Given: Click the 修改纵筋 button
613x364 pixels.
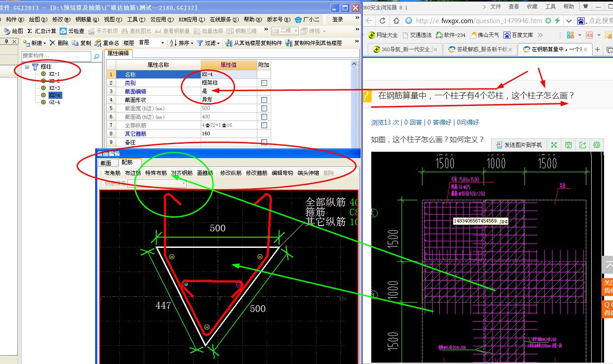Looking at the screenshot, I should click(231, 173).
